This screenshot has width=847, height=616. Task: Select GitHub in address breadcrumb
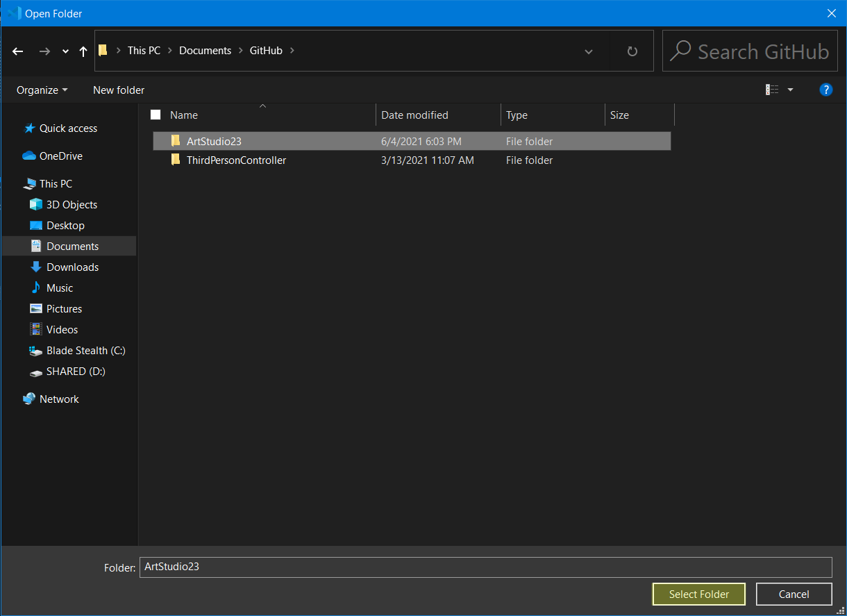pyautogui.click(x=266, y=50)
